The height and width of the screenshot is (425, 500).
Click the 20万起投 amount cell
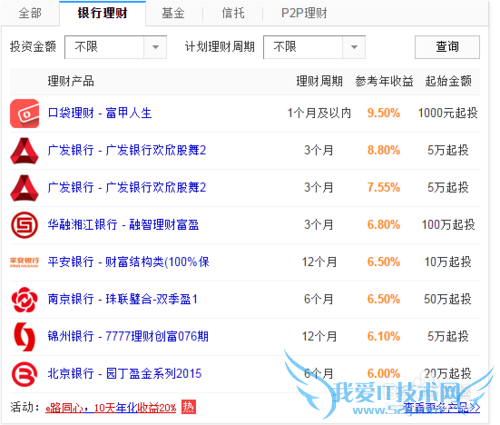pyautogui.click(x=448, y=374)
